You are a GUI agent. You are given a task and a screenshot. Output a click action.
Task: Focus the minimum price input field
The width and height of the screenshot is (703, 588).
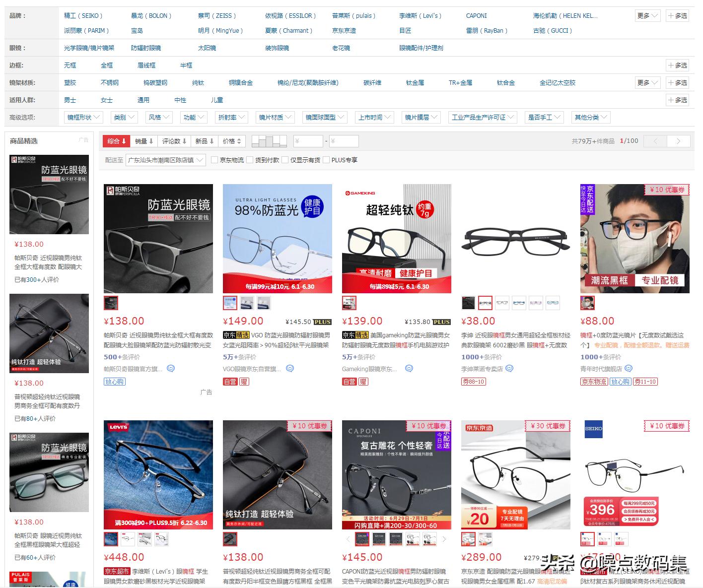tap(308, 141)
